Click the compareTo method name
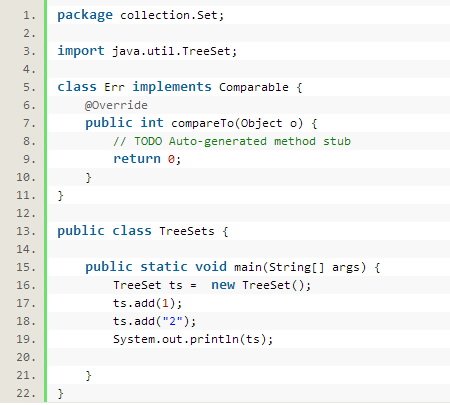This screenshot has height=405, width=450. pyautogui.click(x=202, y=123)
